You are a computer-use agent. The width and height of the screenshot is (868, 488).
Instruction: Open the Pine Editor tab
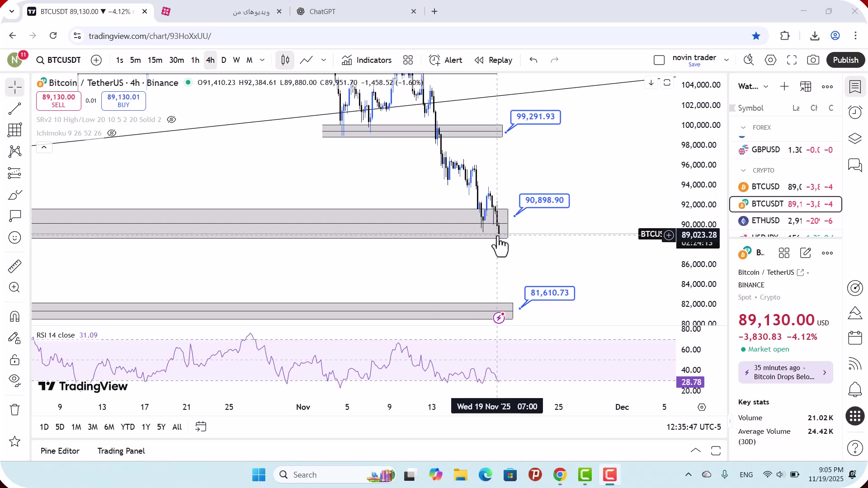pyautogui.click(x=60, y=451)
